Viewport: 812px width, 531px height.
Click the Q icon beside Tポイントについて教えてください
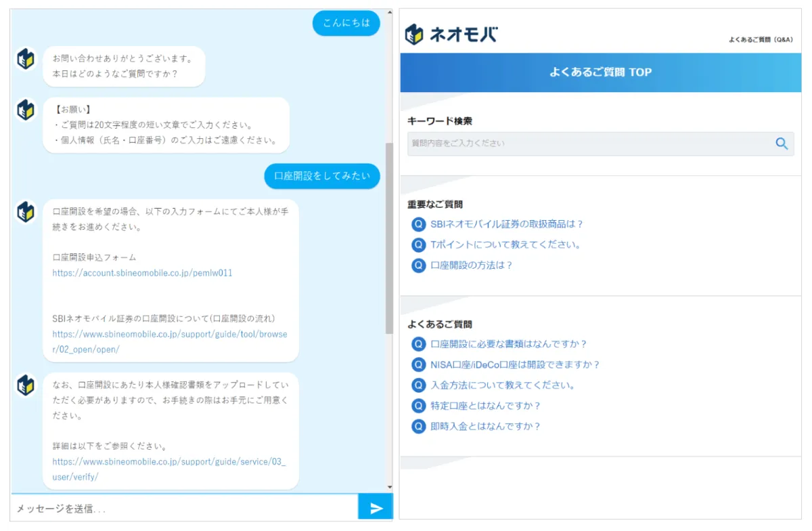click(418, 245)
